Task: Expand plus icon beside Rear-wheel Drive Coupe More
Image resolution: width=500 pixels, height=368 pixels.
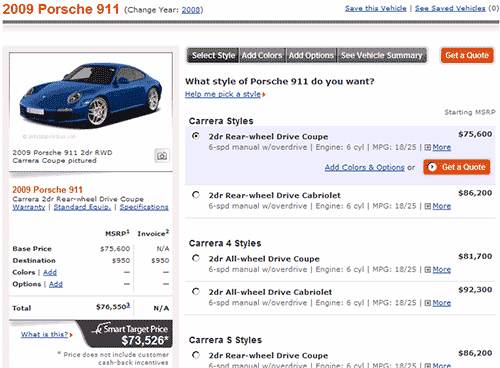Action: click(427, 147)
